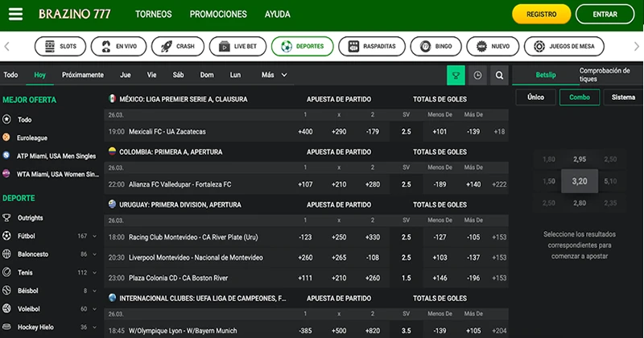Open the Crash games category
This screenshot has height=338, width=644.
pos(178,47)
